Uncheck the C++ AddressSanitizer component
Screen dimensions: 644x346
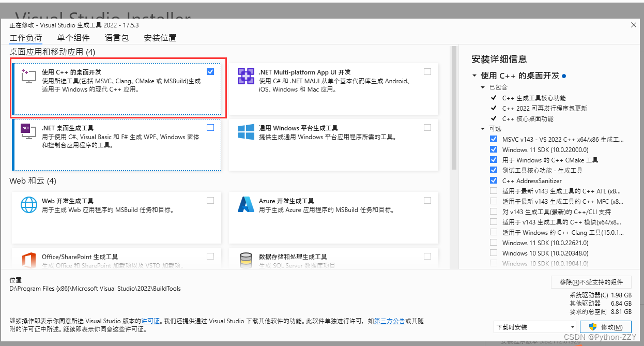[x=494, y=180]
